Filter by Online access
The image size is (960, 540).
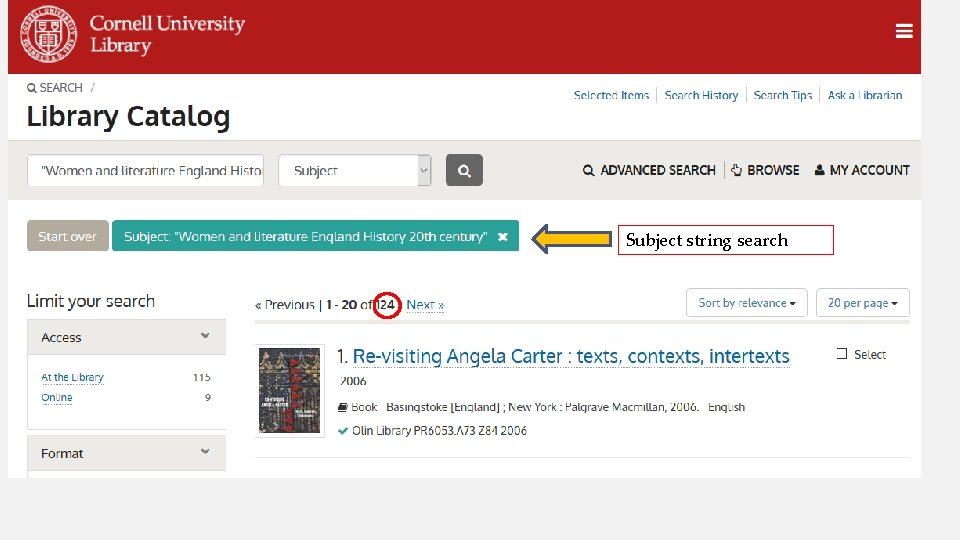click(x=56, y=397)
